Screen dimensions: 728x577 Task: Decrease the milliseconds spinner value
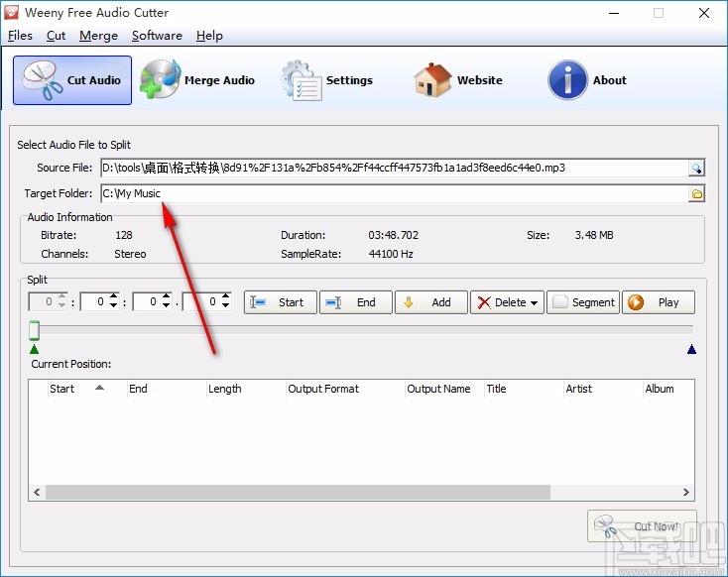click(226, 306)
